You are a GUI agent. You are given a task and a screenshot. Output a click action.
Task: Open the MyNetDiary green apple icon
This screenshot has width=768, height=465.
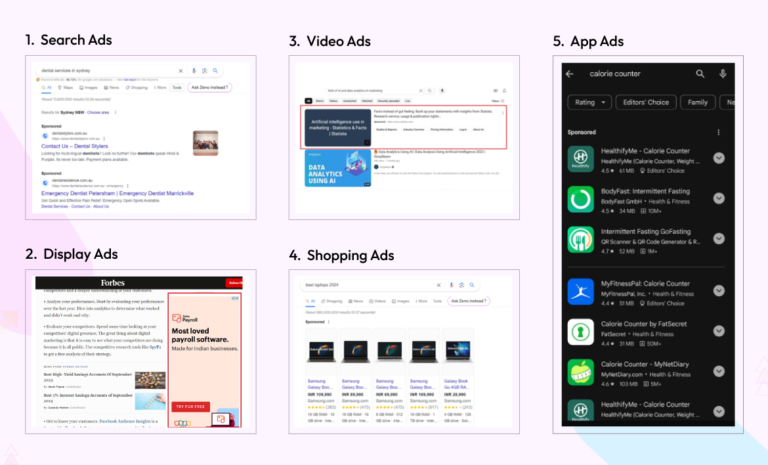(x=580, y=372)
